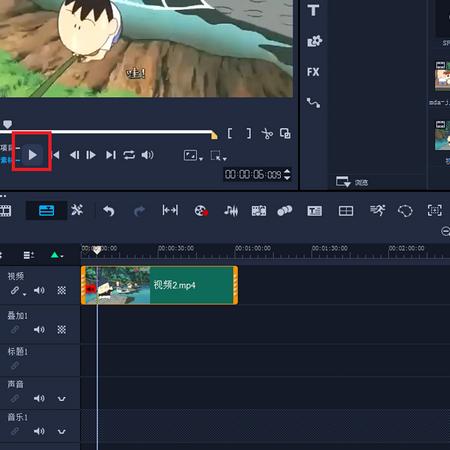Expand the 音乐1 track chevron
This screenshot has width=450, height=450.
point(62,431)
